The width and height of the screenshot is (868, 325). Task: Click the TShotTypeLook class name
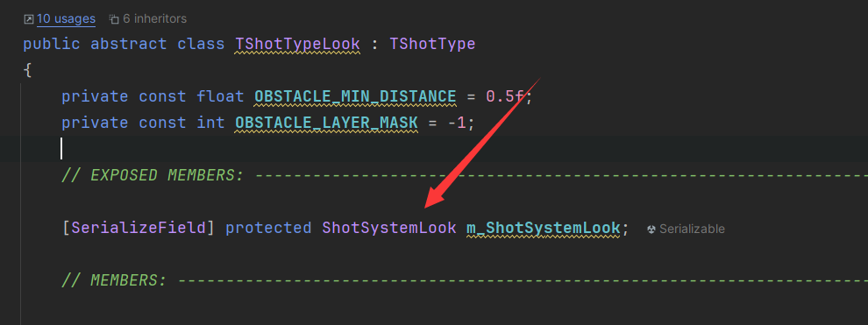point(297,44)
